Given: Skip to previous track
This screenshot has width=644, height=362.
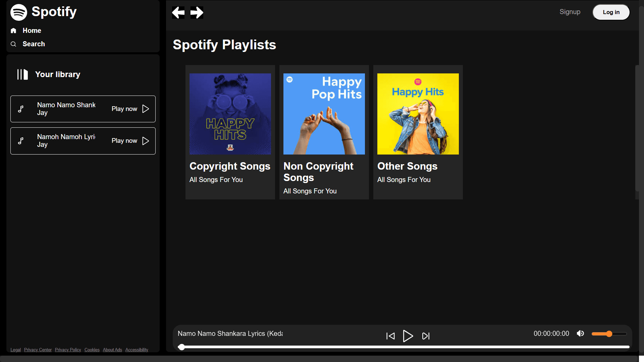Looking at the screenshot, I should coord(390,336).
